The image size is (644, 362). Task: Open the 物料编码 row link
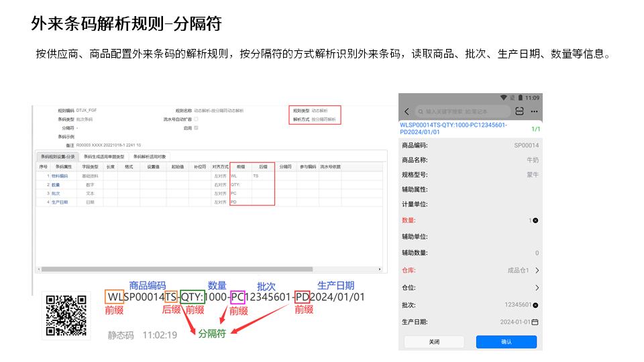pos(60,176)
